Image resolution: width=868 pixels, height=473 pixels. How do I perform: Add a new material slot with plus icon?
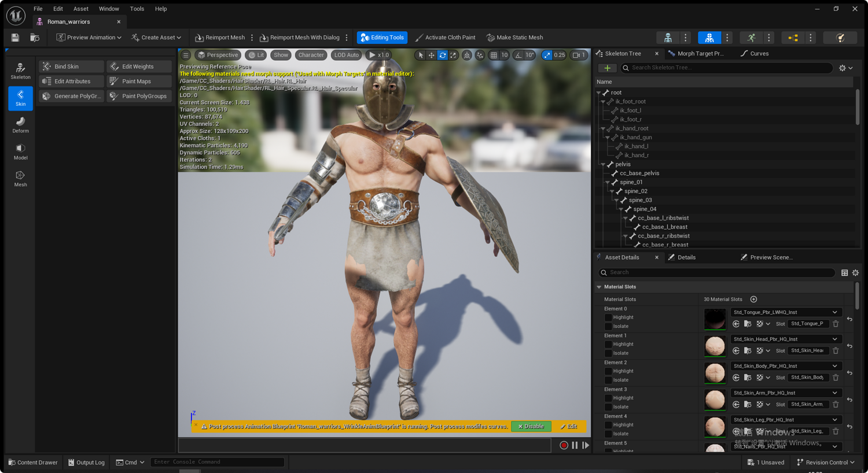point(753,299)
